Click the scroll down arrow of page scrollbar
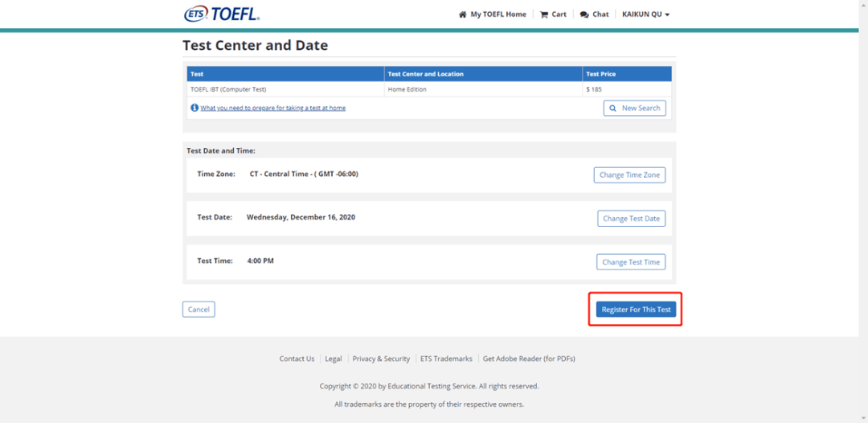 tap(863, 418)
